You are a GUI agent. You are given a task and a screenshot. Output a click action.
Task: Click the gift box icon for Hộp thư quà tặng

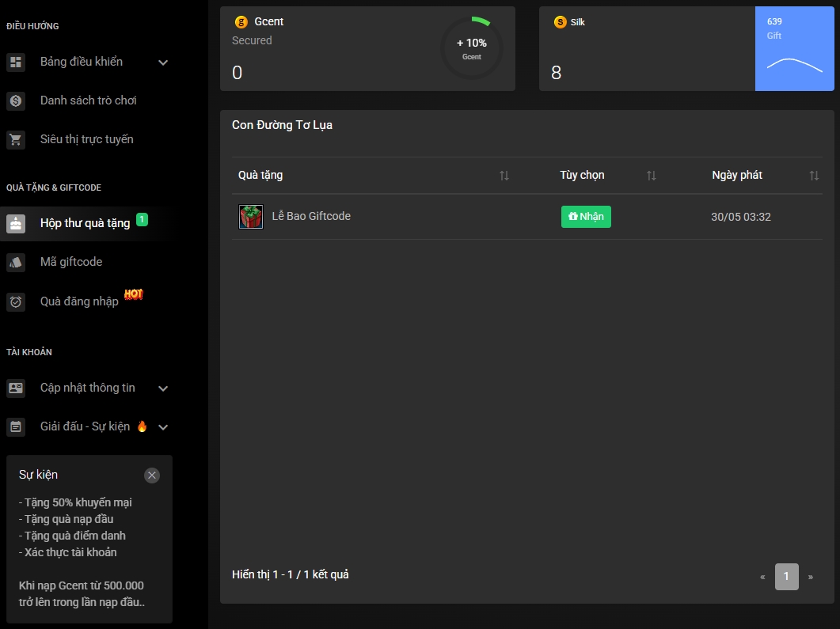[x=16, y=224]
